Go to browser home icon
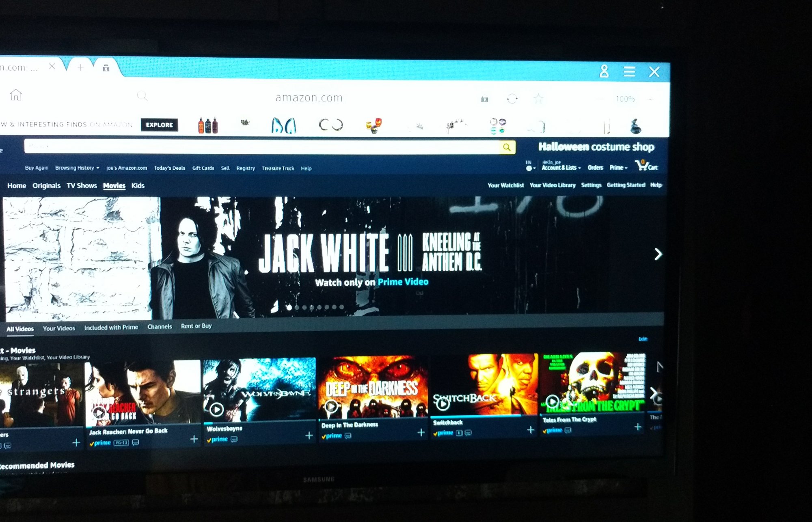This screenshot has width=812, height=522. pyautogui.click(x=16, y=95)
